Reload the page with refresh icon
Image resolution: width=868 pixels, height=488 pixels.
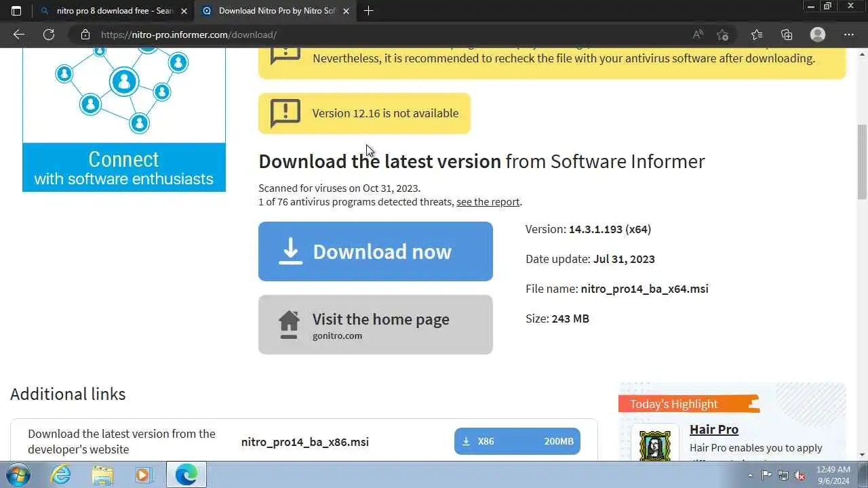(49, 35)
